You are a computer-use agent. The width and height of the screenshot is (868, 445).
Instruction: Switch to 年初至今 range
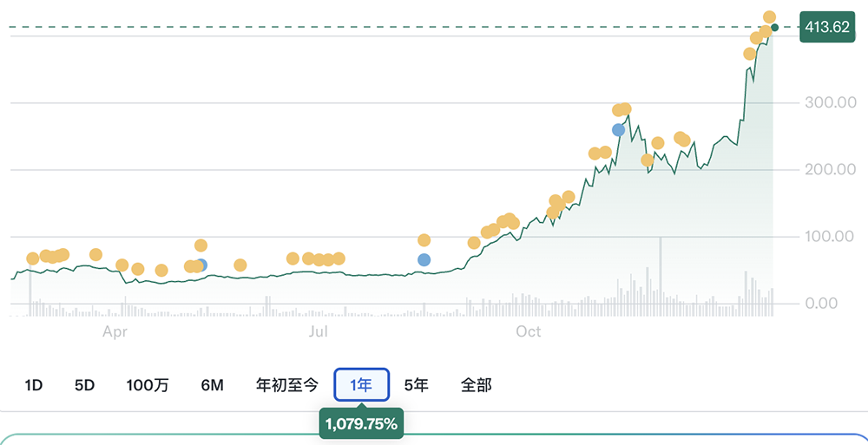point(286,385)
